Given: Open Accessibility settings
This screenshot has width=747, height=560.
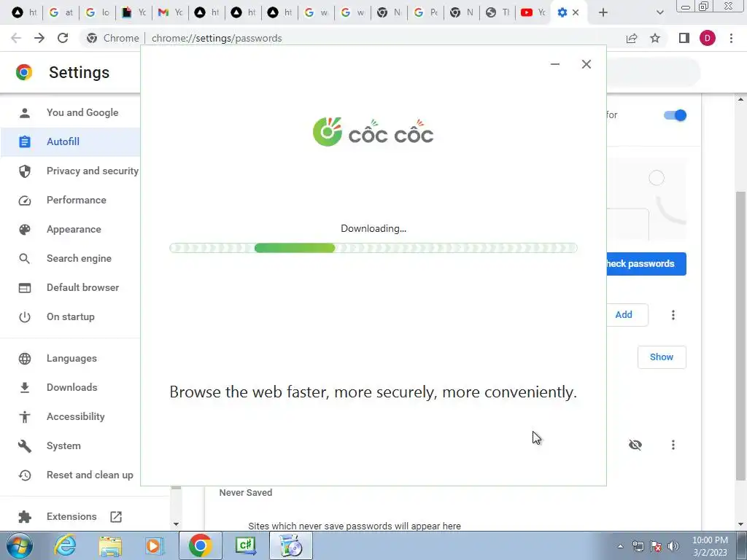Looking at the screenshot, I should [75, 416].
